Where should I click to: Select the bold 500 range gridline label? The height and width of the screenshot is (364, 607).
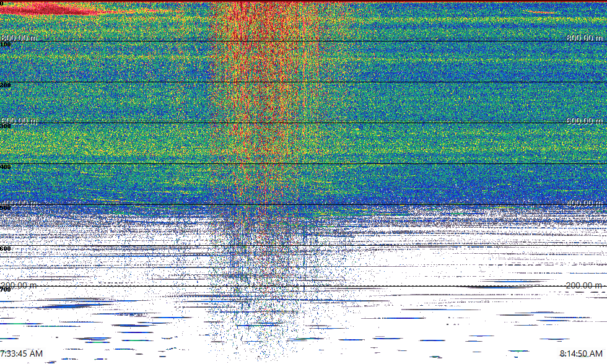click(6, 208)
